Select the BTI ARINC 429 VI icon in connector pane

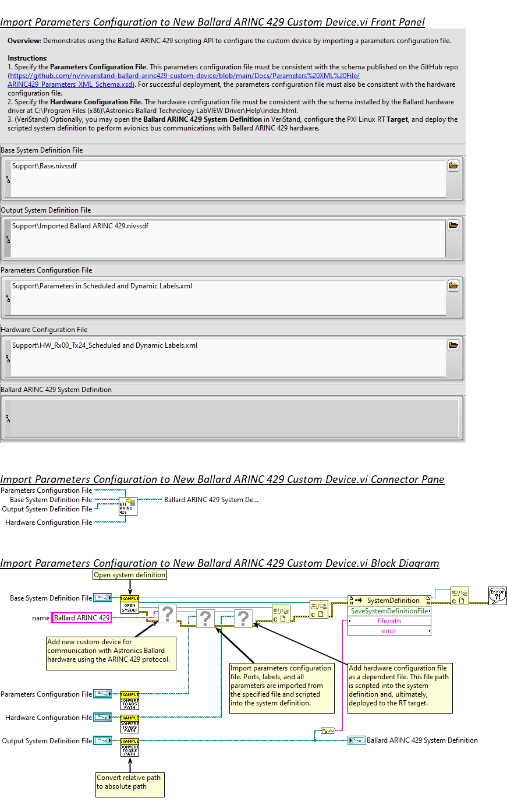(128, 506)
